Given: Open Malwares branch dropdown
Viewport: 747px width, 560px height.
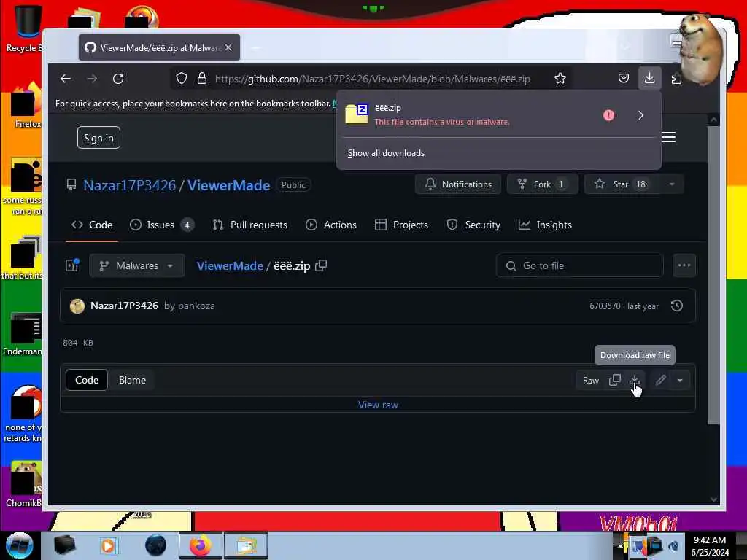Looking at the screenshot, I should pyautogui.click(x=137, y=265).
